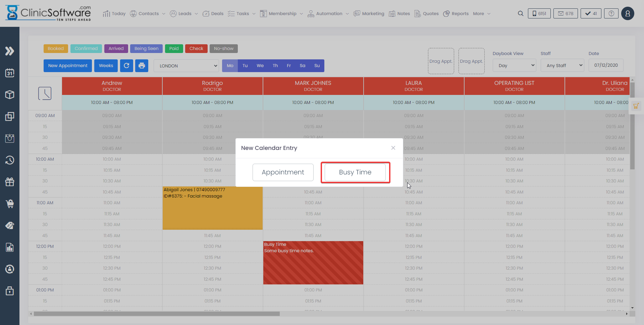Image resolution: width=644 pixels, height=325 pixels.
Task: Toggle the Tu weekday button
Action: tap(245, 66)
